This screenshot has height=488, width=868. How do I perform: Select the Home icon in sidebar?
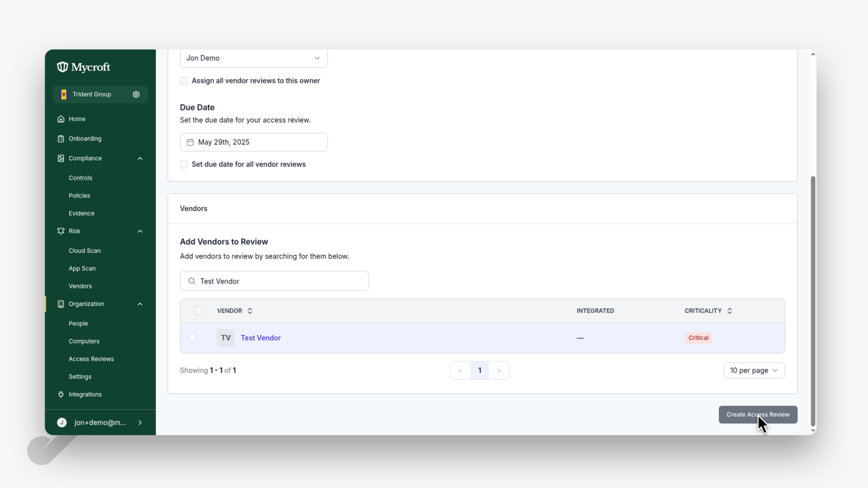pos(61,119)
